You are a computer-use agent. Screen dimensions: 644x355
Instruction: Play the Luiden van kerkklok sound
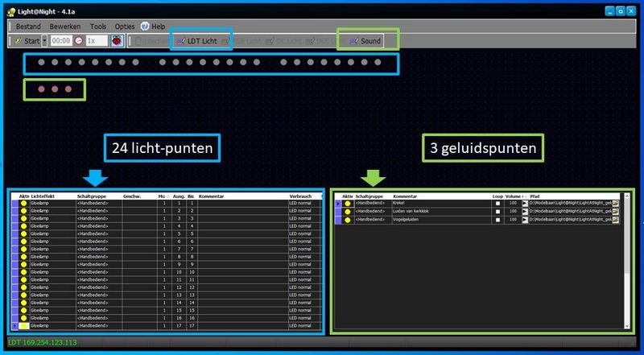[x=525, y=212]
